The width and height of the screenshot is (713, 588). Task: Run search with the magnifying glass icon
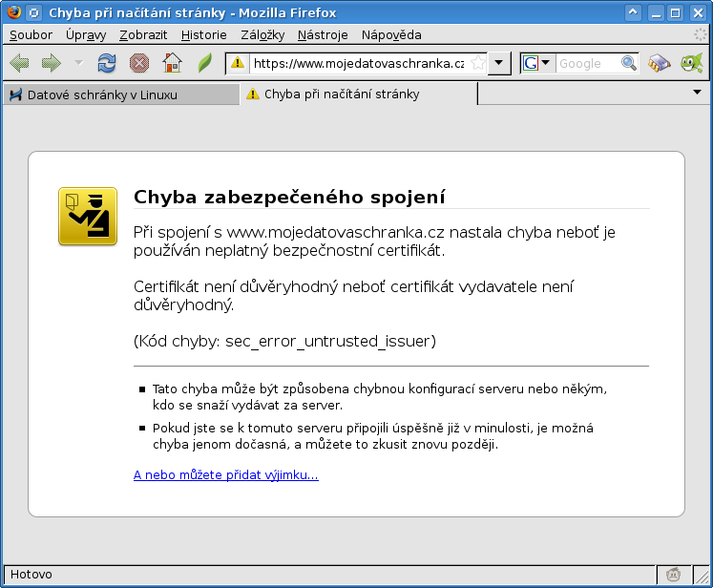tap(628, 63)
